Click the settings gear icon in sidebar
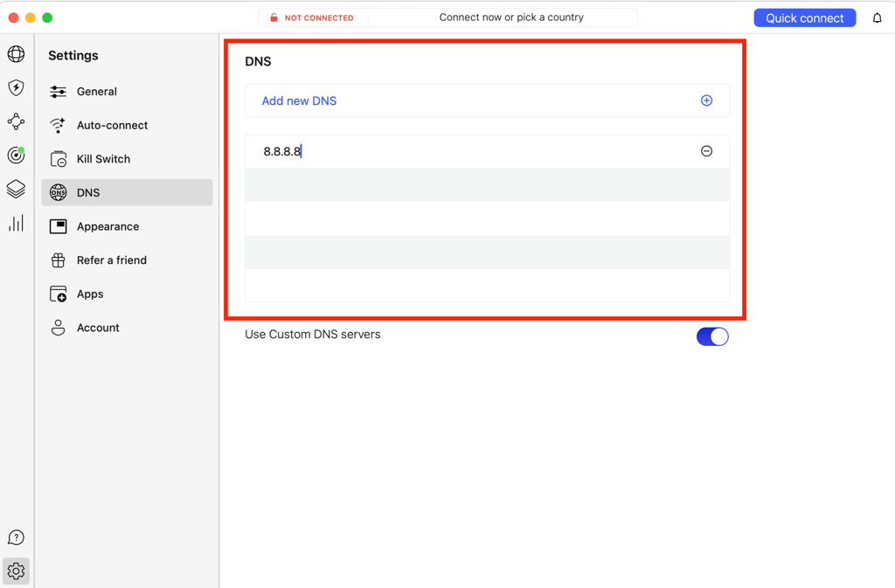 point(16,571)
